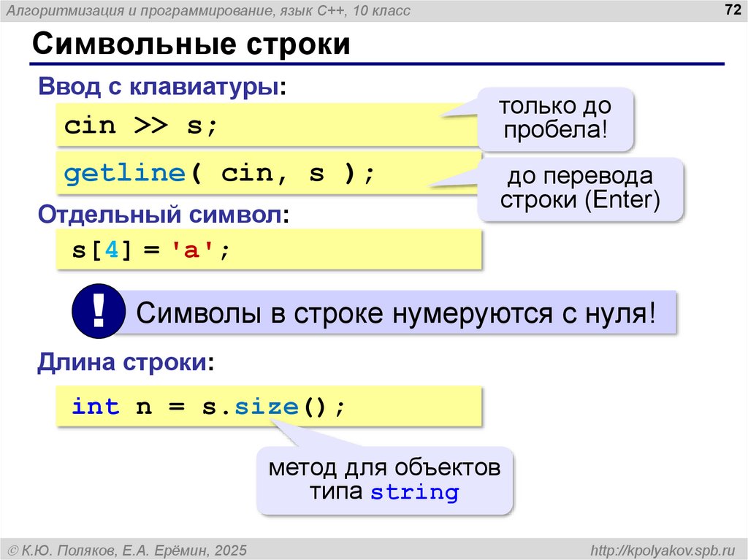Click the 'a' character literal in code
The width and height of the screenshot is (748, 560).
192,250
